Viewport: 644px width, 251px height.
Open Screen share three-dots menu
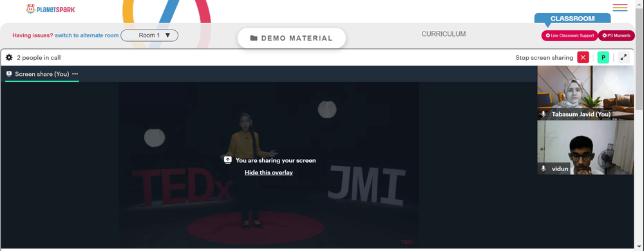tap(75, 74)
